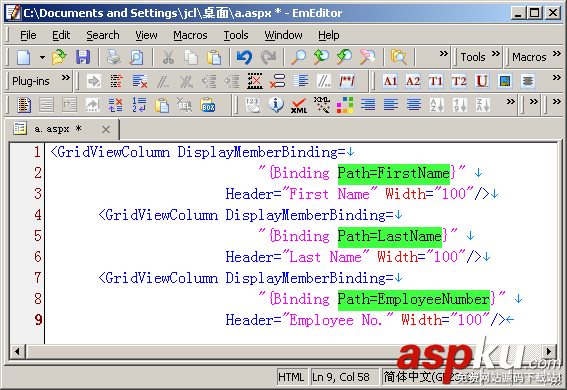Click the A1 tag icon
The width and height of the screenshot is (567, 390).
390,81
